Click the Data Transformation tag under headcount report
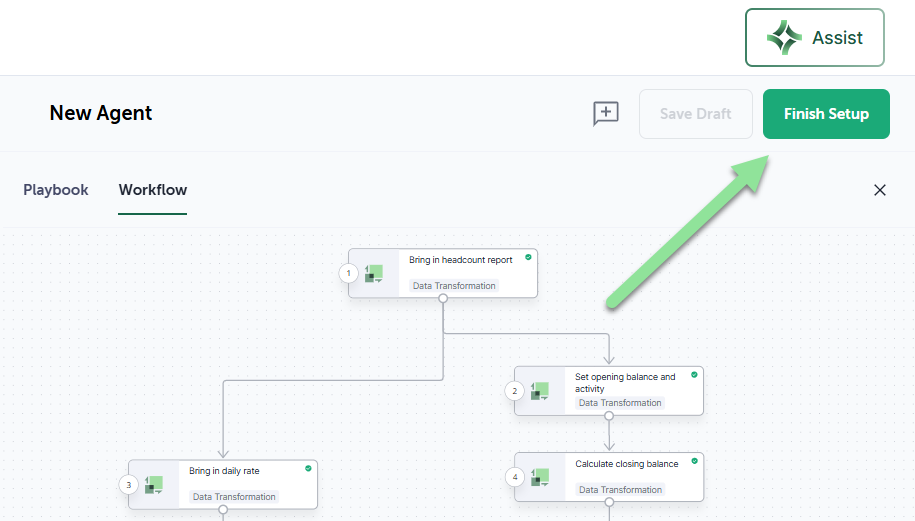Viewport: 915px width, 521px height. coord(454,285)
